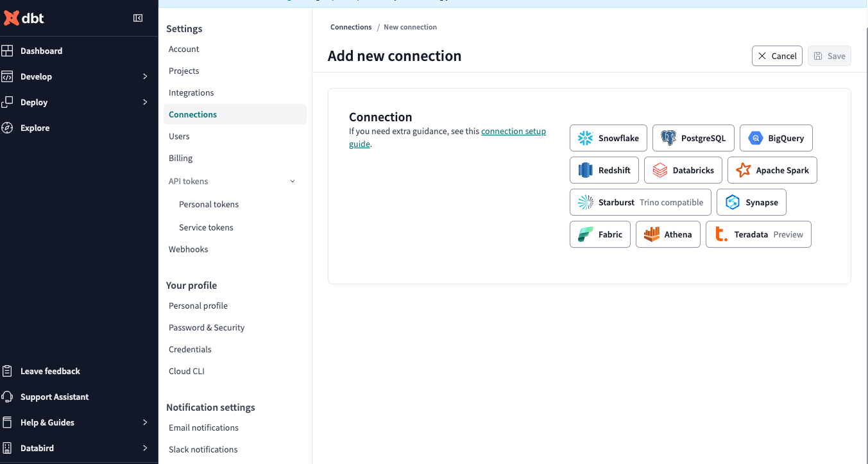868x464 pixels.
Task: Collapse the API tokens section arrow
Action: [293, 181]
